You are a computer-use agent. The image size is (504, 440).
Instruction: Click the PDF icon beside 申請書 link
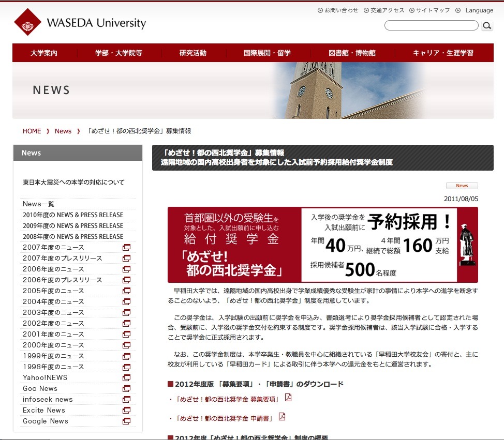[x=282, y=417]
